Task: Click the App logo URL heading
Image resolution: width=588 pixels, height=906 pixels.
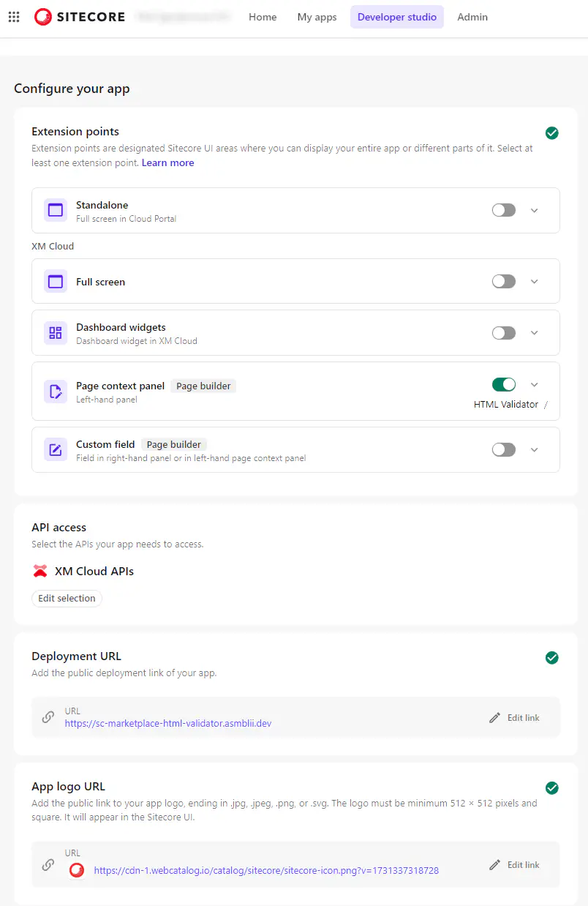Action: [x=68, y=786]
